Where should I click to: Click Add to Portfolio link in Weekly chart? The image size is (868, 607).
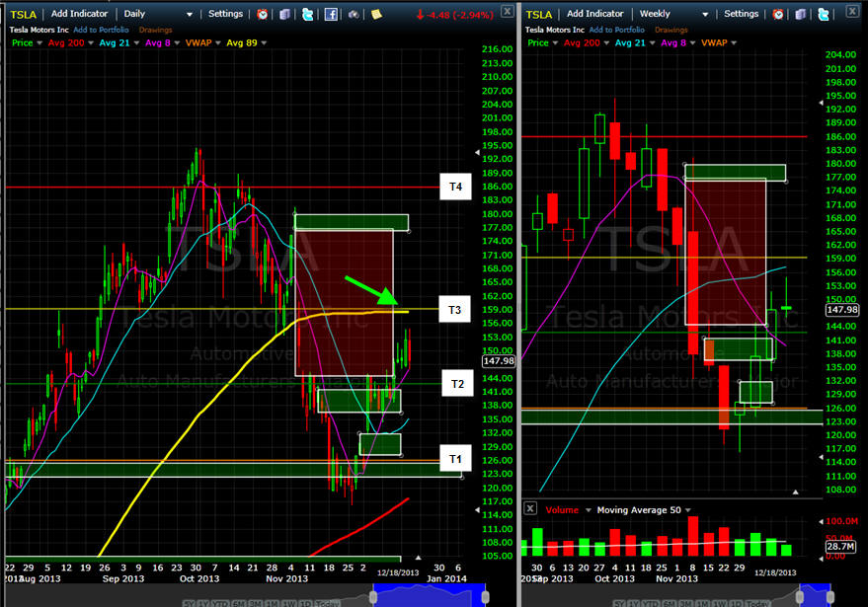click(616, 30)
